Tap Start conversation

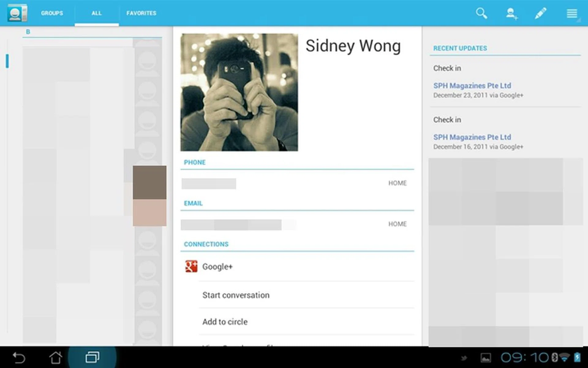coord(236,295)
